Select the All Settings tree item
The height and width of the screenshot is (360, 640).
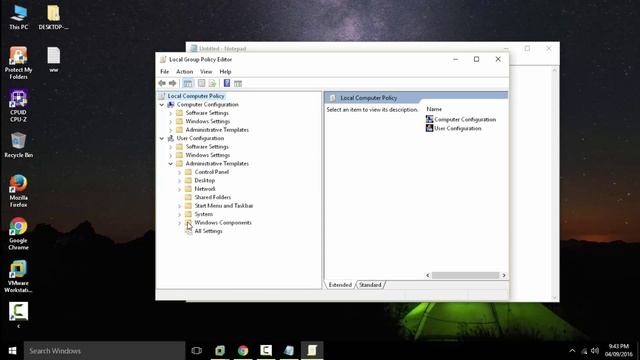pos(208,231)
